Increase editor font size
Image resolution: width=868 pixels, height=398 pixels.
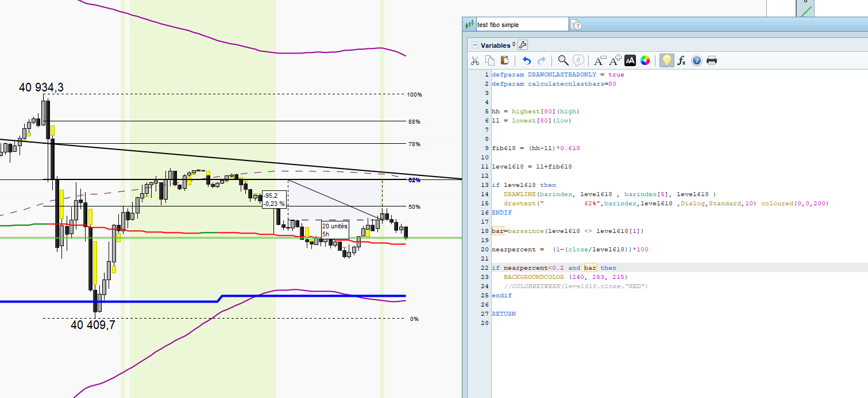tap(615, 60)
